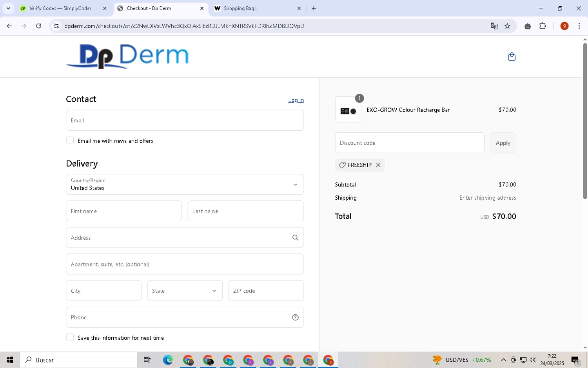Open the shopping bag cart icon

(512, 57)
